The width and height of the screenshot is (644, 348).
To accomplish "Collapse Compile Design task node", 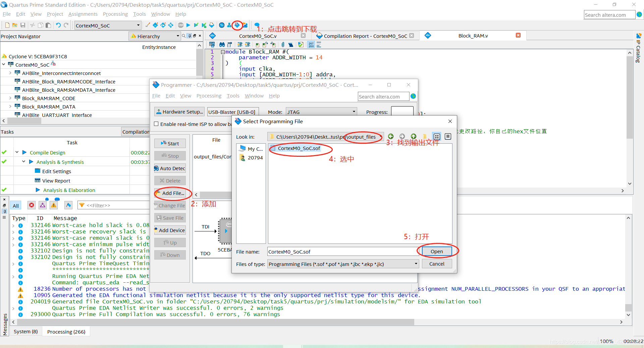I will pos(17,152).
